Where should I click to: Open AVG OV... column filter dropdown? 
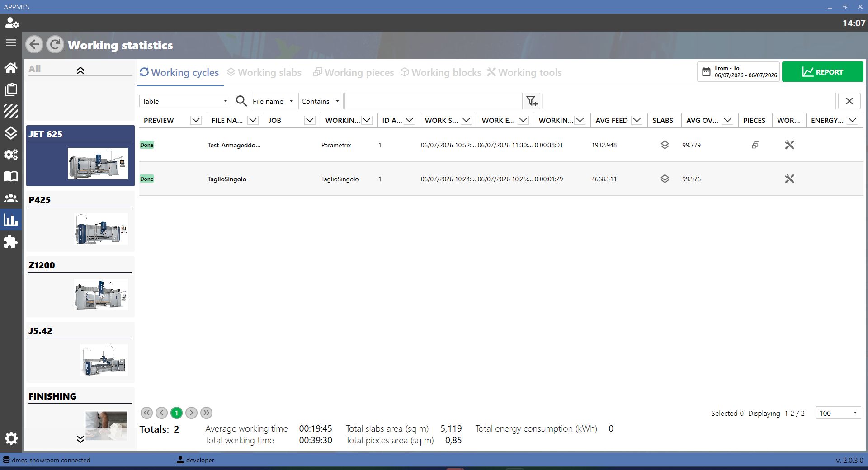[728, 120]
